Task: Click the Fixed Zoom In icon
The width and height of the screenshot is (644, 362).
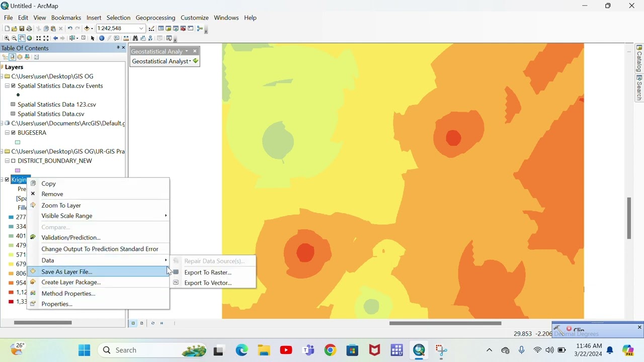Action: [x=38, y=38]
